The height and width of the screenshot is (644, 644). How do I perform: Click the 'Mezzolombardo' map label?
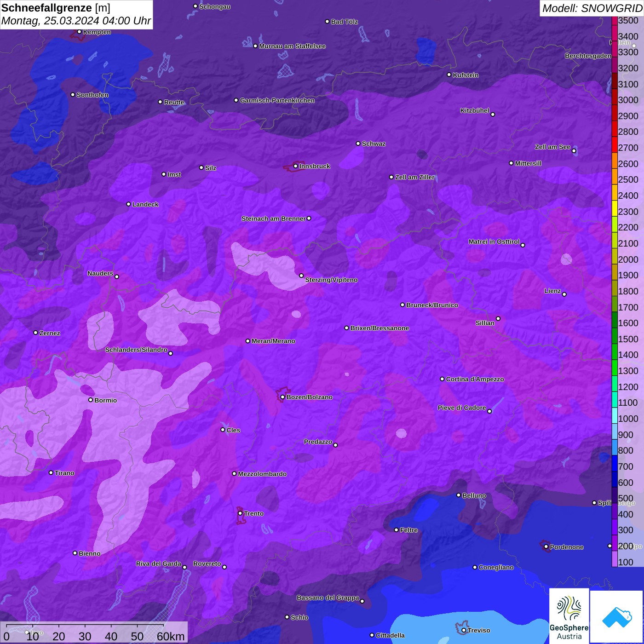pyautogui.click(x=263, y=474)
